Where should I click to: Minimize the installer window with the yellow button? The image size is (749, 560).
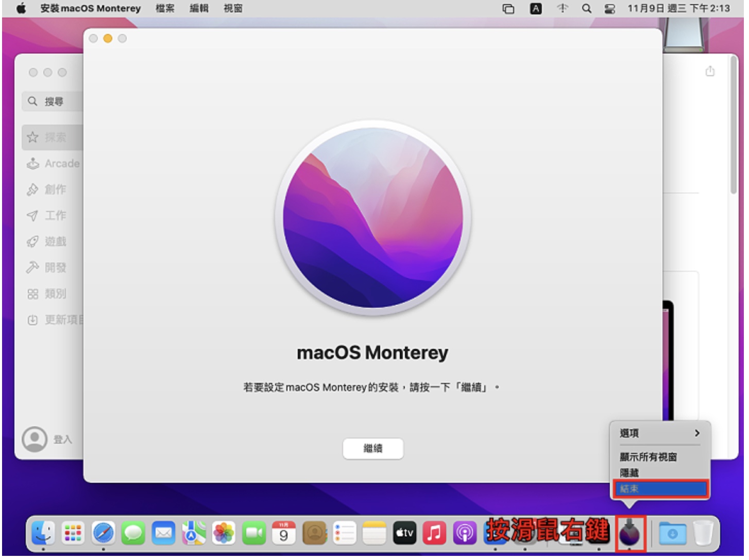point(108,39)
